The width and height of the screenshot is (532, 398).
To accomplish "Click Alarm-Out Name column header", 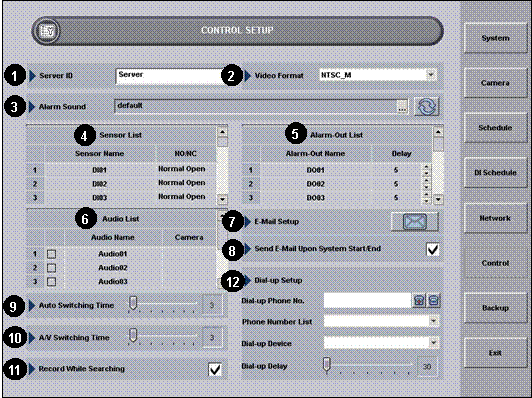I will (x=316, y=154).
